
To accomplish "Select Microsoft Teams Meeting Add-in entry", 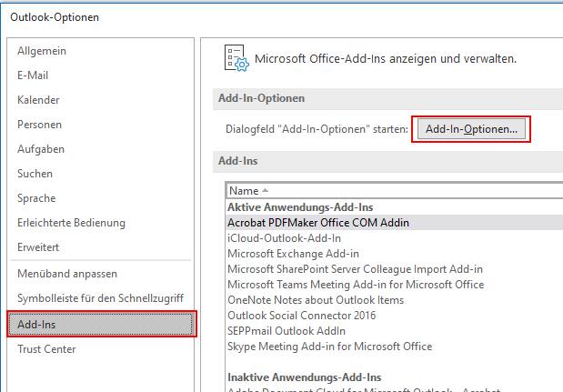I will pos(356,285).
